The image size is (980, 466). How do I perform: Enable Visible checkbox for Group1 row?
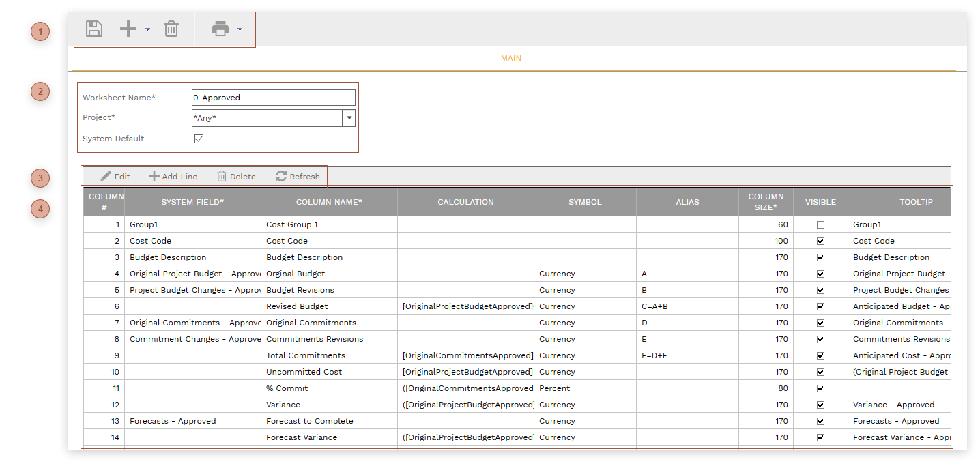pos(820,224)
